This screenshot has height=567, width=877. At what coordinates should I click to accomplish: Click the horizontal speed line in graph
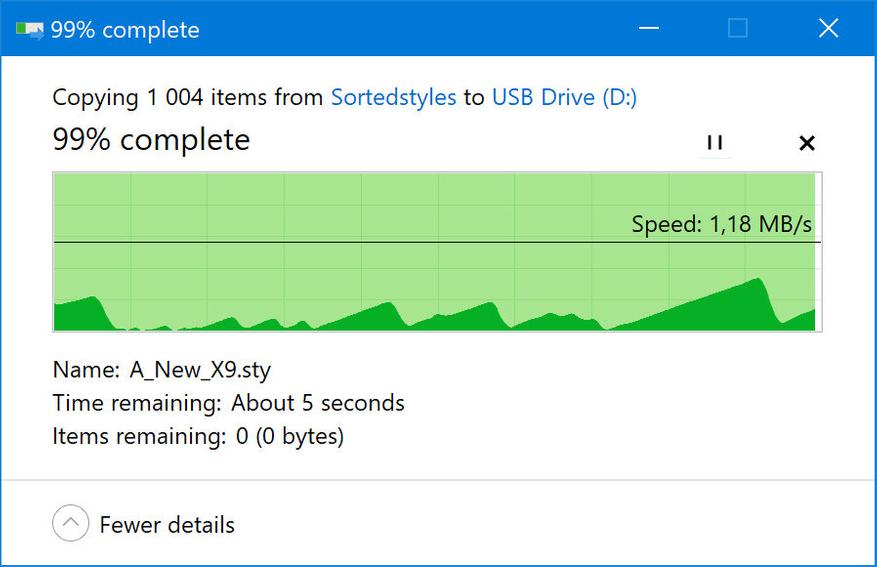click(x=437, y=242)
